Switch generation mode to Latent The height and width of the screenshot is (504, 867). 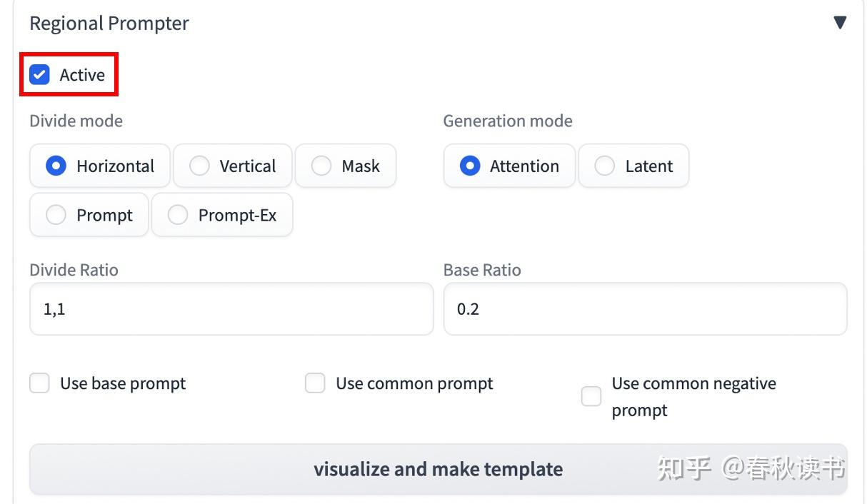point(604,166)
